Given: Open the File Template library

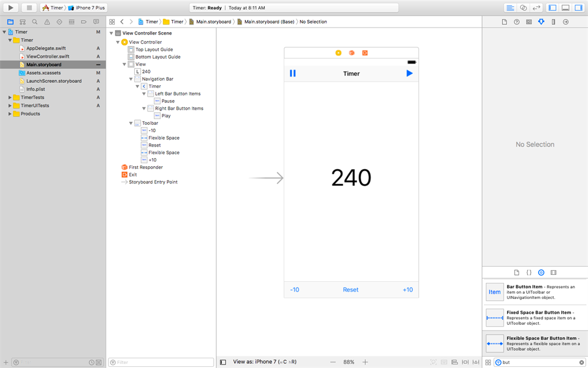Looking at the screenshot, I should tap(517, 273).
